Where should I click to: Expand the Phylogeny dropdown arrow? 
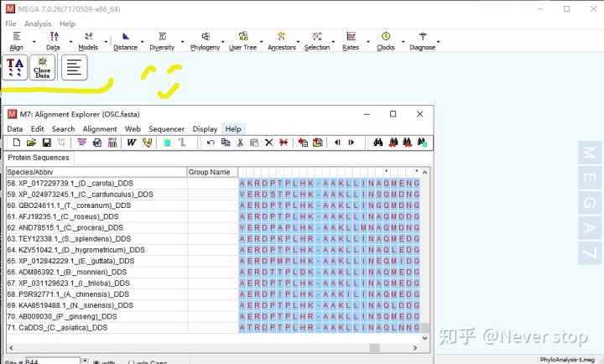(222, 41)
